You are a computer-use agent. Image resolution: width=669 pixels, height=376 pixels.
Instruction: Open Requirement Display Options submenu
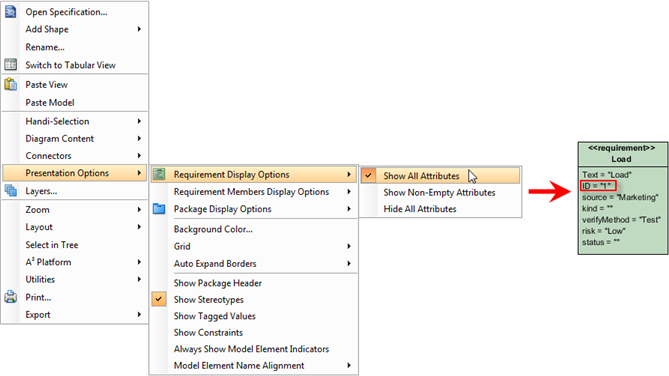pyautogui.click(x=254, y=175)
